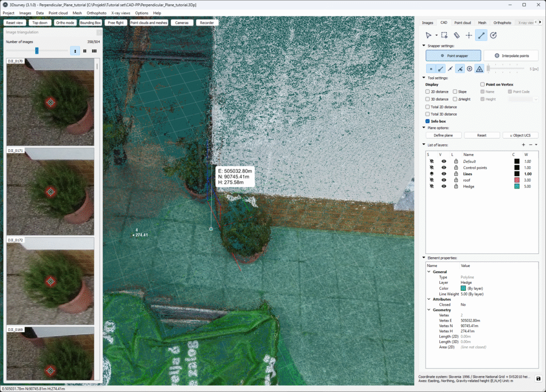Viewport: 546px width, 392px height.
Task: Open the layer list options dropdown
Action: (536, 145)
